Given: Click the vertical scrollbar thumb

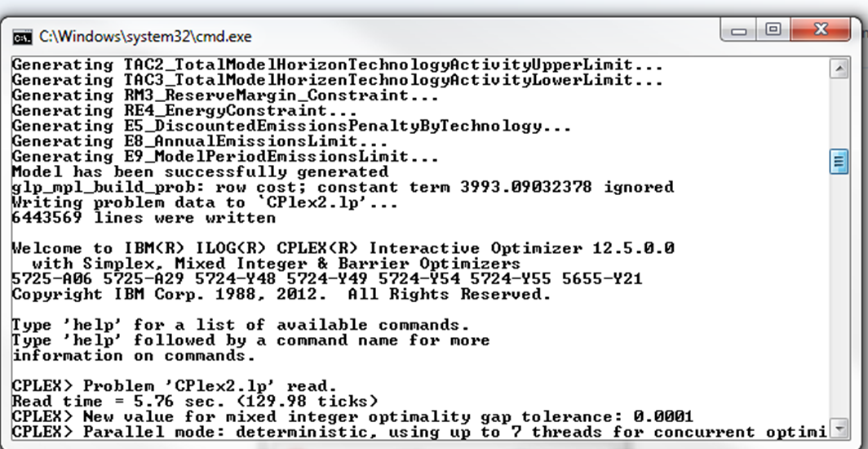Looking at the screenshot, I should click(839, 162).
